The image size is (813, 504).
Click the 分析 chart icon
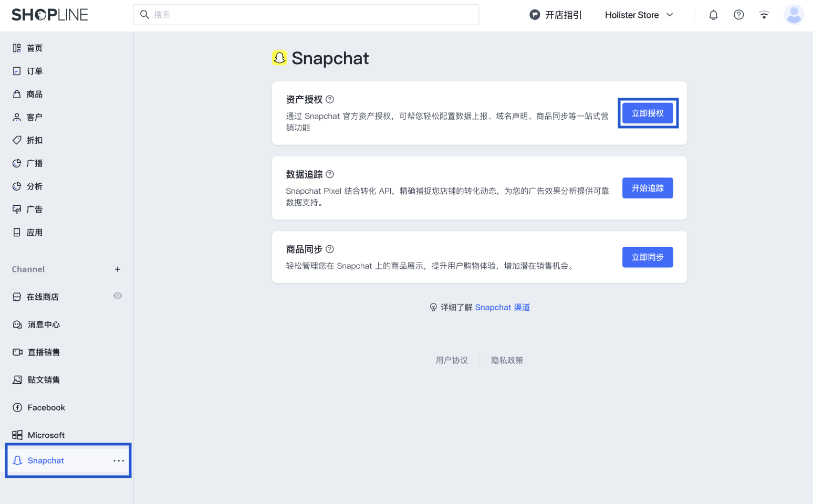click(x=17, y=186)
